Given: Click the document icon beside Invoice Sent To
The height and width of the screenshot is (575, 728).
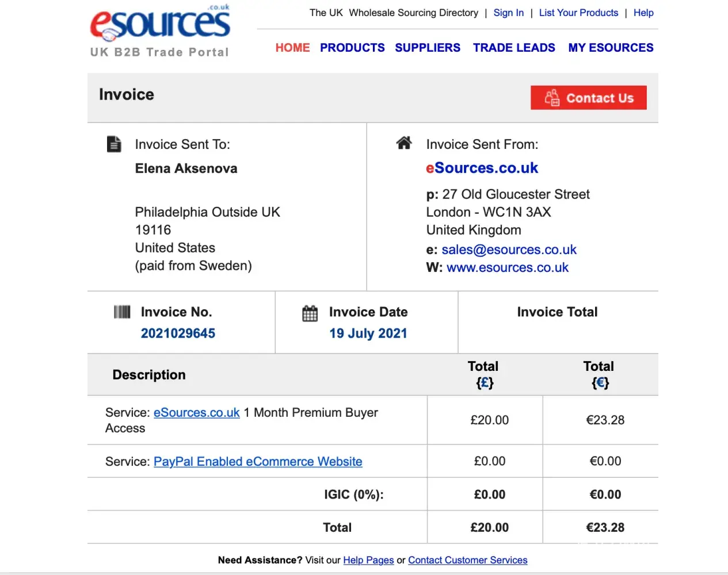Looking at the screenshot, I should tap(115, 144).
